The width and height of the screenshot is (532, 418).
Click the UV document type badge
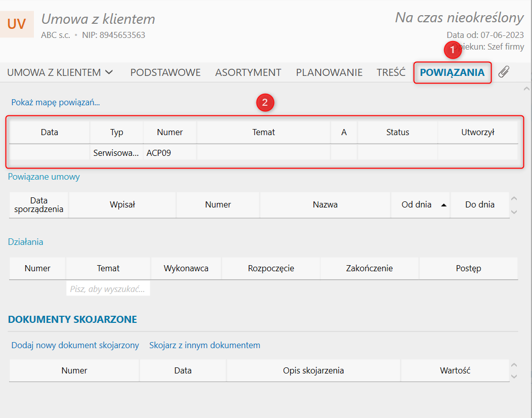[x=17, y=24]
